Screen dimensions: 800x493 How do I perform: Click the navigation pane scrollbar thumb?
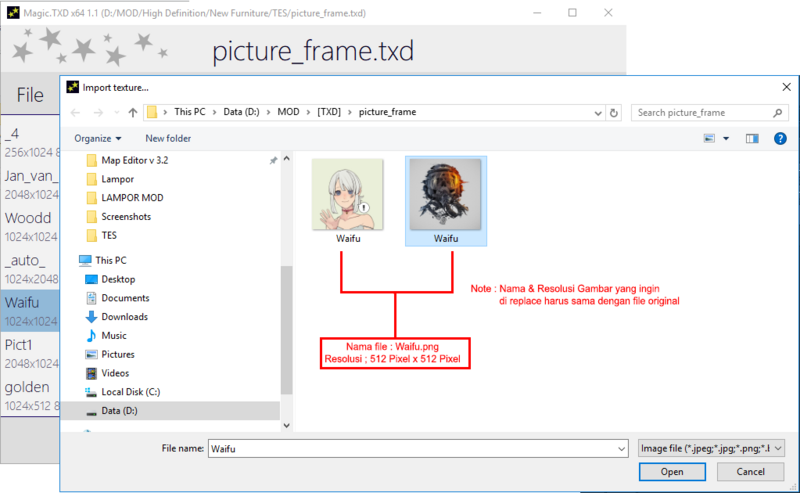click(287, 330)
